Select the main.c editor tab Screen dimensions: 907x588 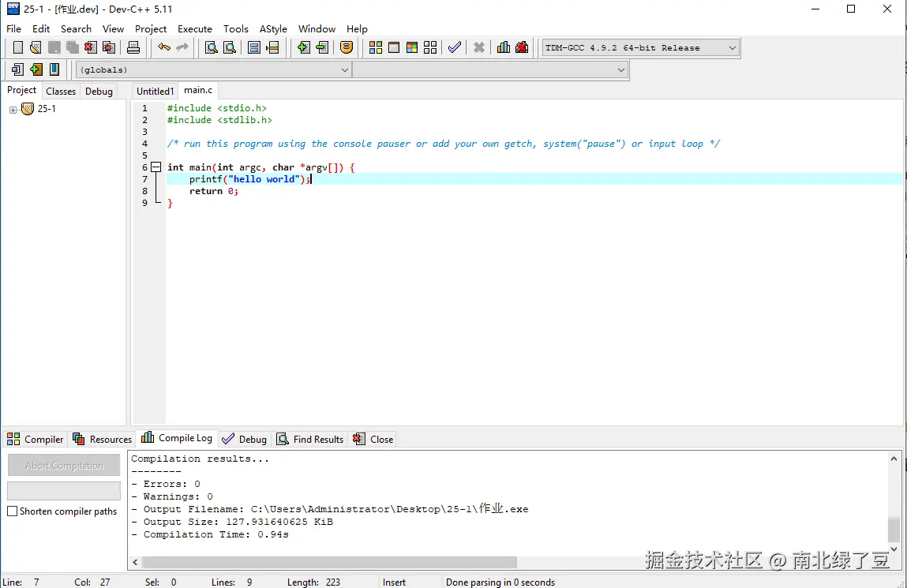click(x=198, y=90)
